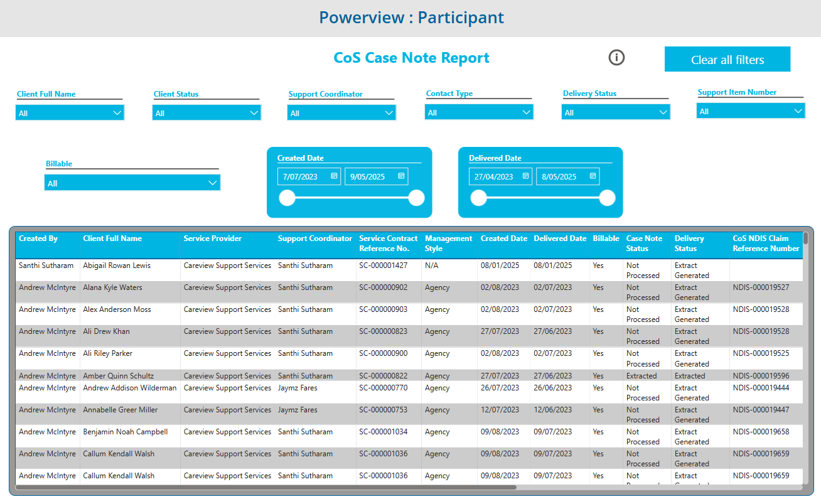Click the table's horizontal scrollbar
The height and width of the screenshot is (504, 821).
coord(266,487)
